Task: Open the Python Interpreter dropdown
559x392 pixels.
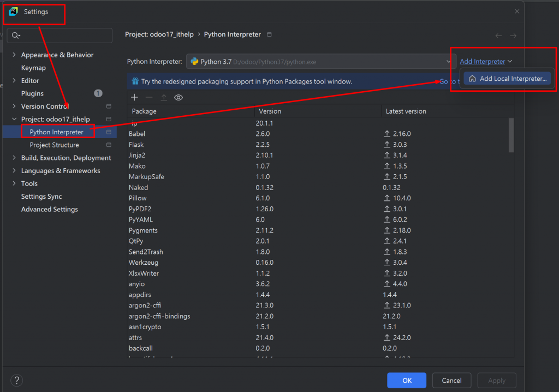Action: pyautogui.click(x=321, y=61)
